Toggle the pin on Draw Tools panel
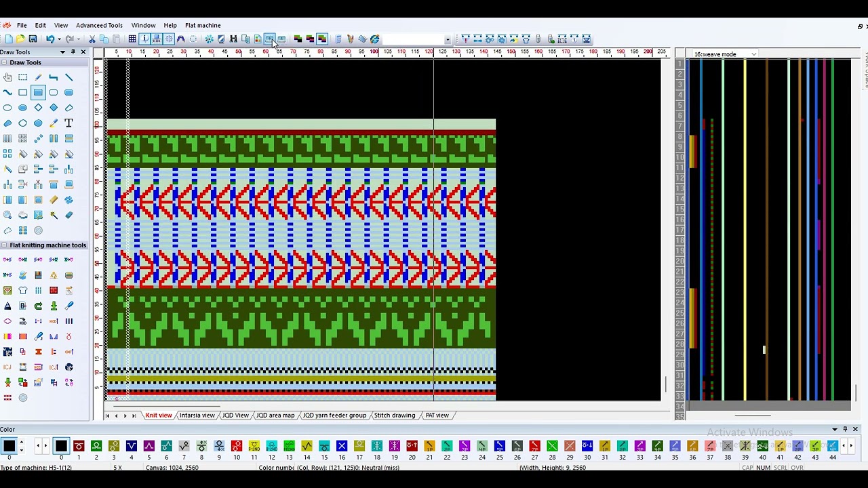This screenshot has height=488, width=868. click(x=73, y=52)
